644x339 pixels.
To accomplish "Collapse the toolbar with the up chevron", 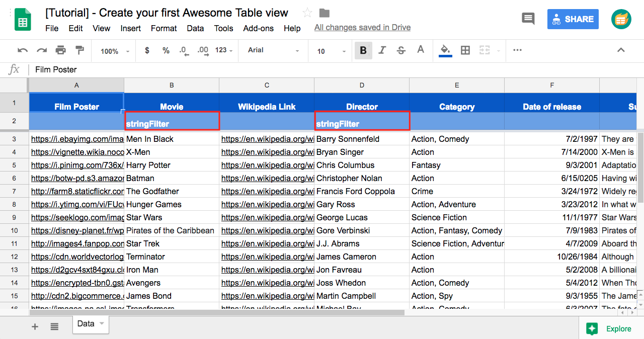I will pos(621,50).
